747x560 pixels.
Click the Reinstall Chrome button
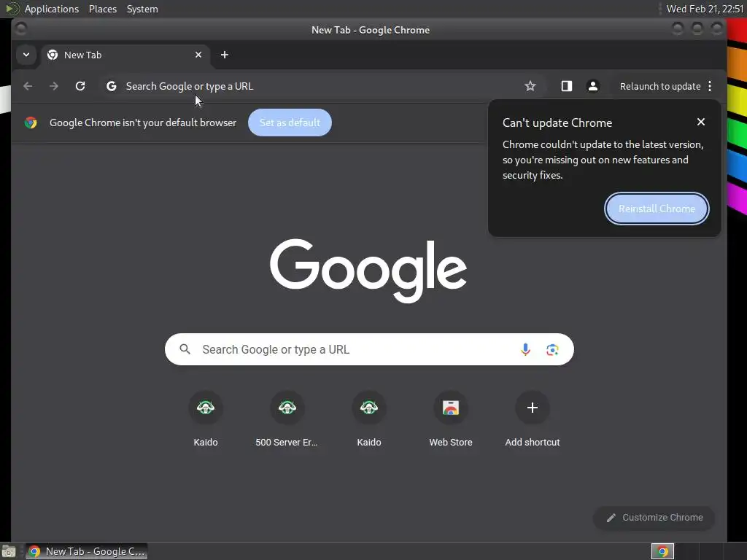coord(657,209)
